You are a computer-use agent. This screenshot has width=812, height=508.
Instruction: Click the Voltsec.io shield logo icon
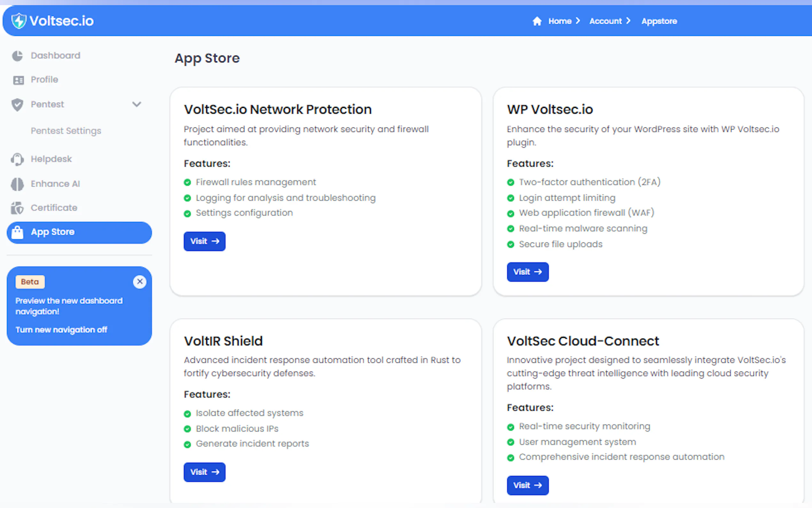19,21
